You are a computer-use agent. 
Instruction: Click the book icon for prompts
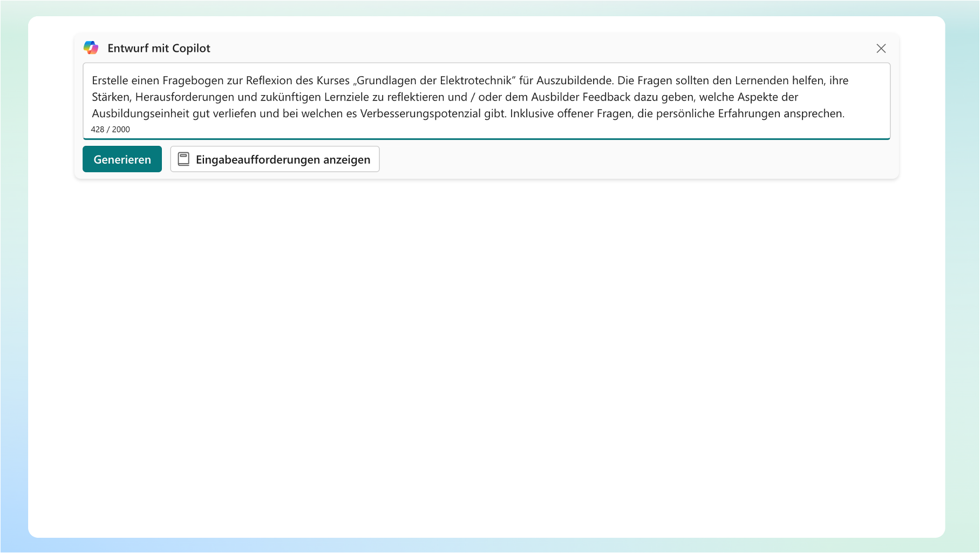tap(183, 159)
